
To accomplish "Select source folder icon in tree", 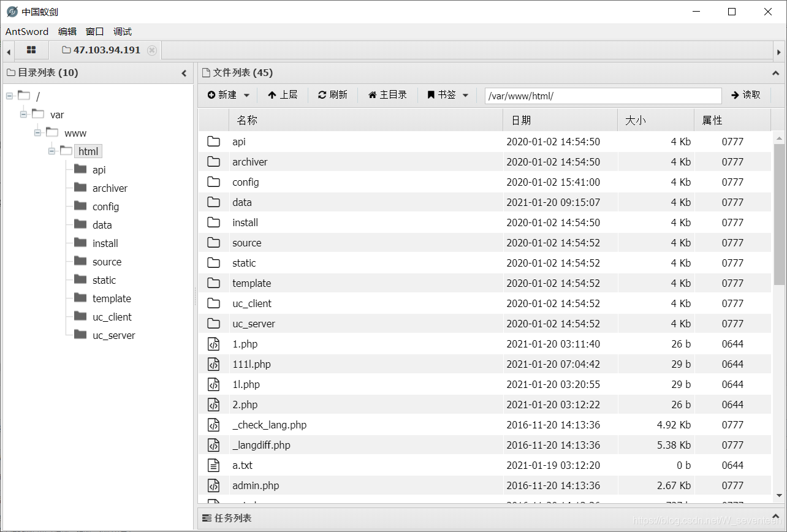I will pyautogui.click(x=80, y=261).
